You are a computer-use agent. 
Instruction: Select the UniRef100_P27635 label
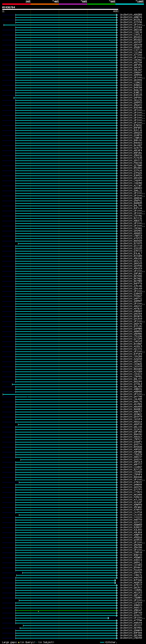131,158
